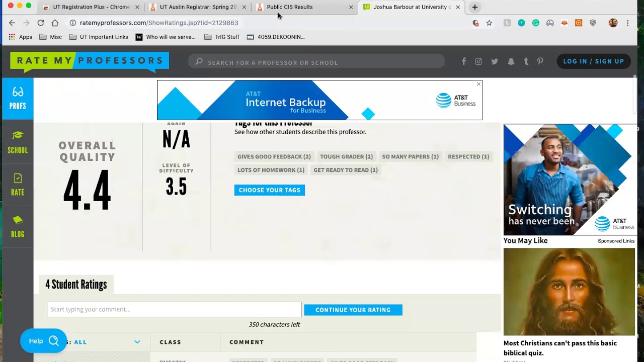The image size is (644, 362).
Task: Open the Pinterest icon in header
Action: click(x=540, y=61)
